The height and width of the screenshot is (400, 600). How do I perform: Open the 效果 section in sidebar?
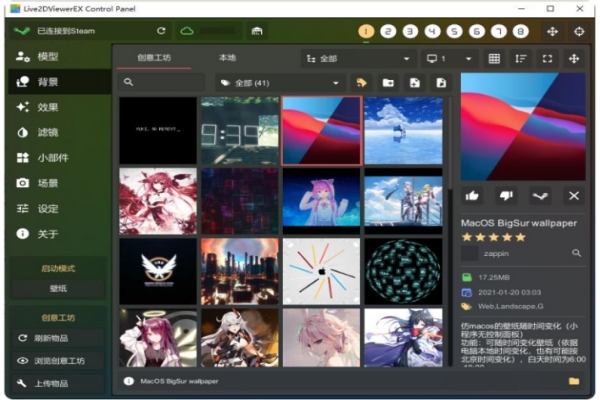click(60, 107)
